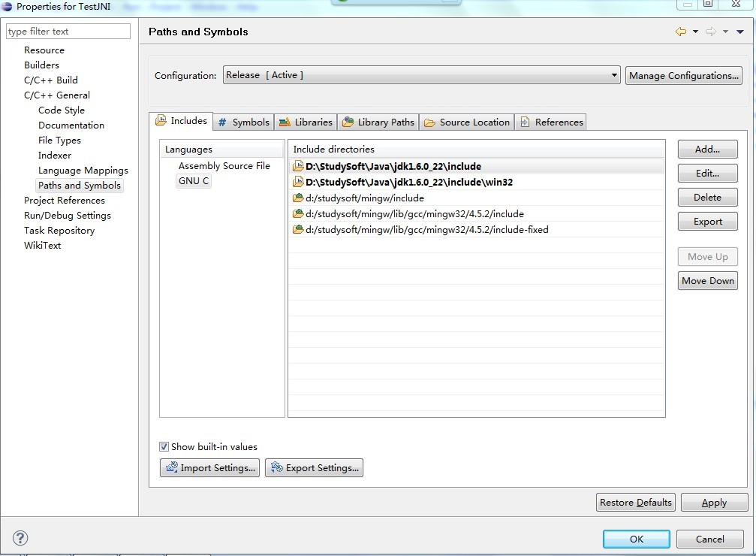756x556 pixels.
Task: Click the Cancel button
Action: tap(709, 539)
